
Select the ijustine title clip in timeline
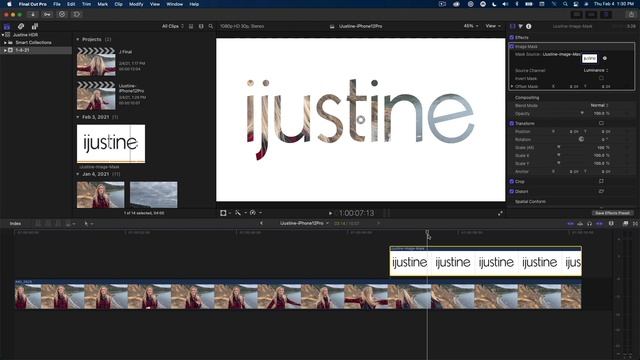486,261
